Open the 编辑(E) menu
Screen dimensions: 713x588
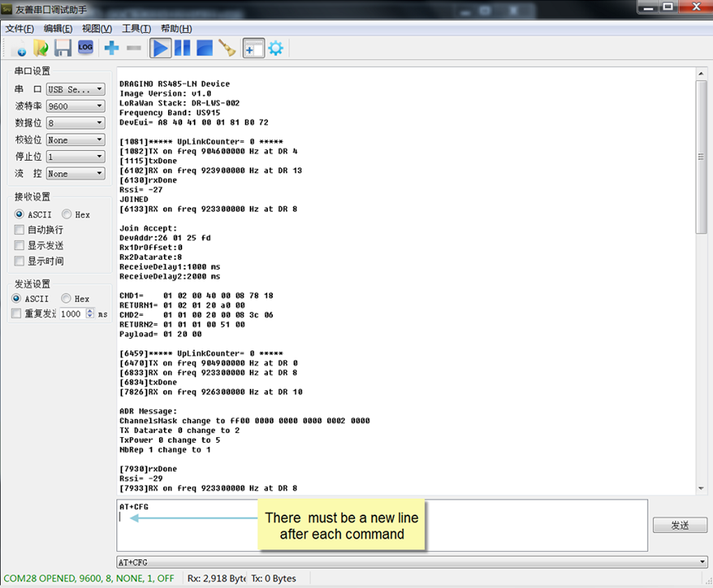58,29
